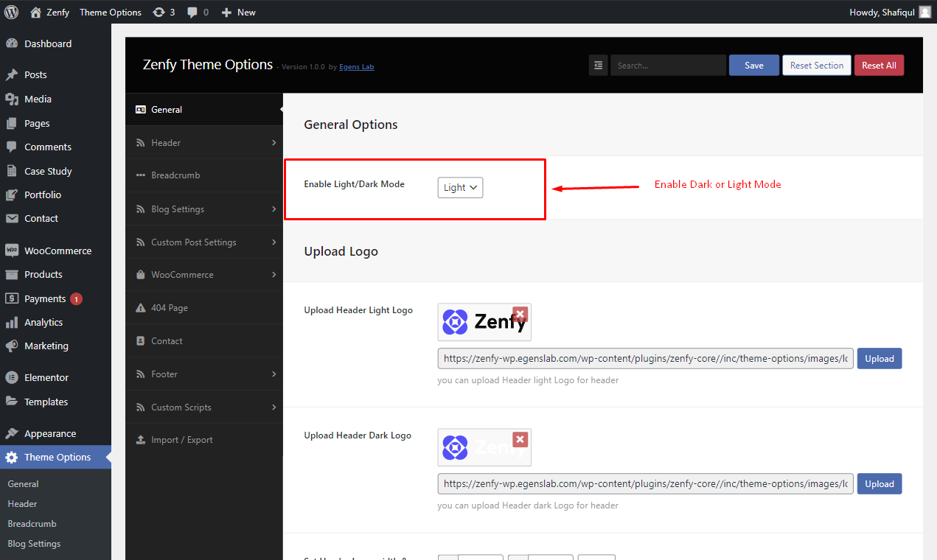Click the WordPress logo icon
The width and height of the screenshot is (937, 560).
click(x=11, y=12)
